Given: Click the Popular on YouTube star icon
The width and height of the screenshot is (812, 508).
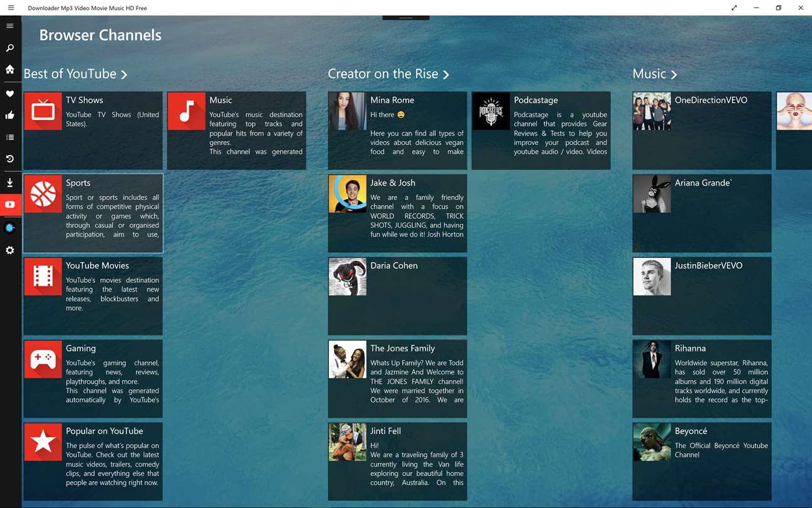Looking at the screenshot, I should pyautogui.click(x=43, y=442).
